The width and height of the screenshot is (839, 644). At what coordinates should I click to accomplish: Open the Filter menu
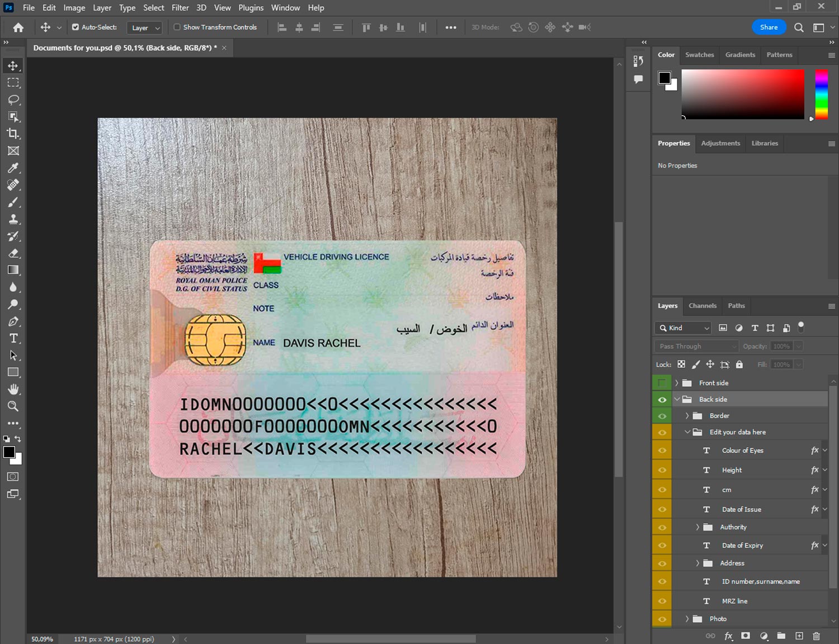[x=180, y=8]
